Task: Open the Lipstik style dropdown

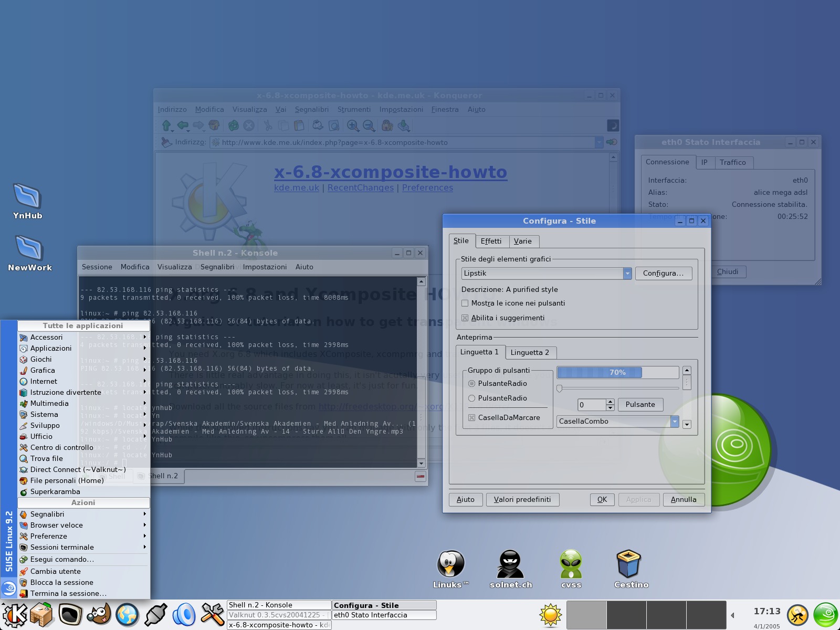Action: [547, 274]
